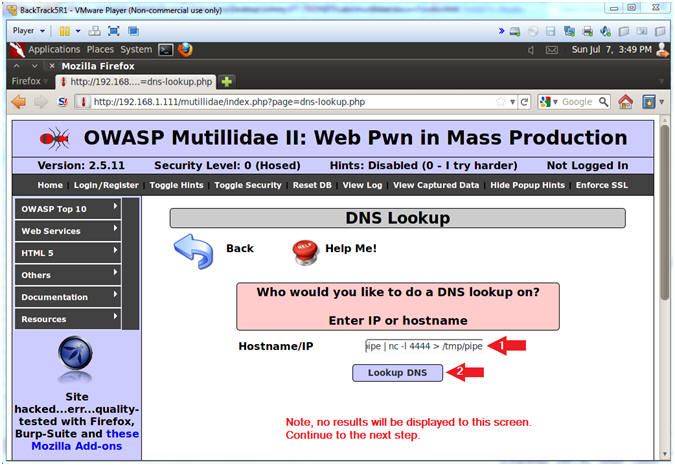Click the date and time Sun Jul 7

click(x=611, y=49)
